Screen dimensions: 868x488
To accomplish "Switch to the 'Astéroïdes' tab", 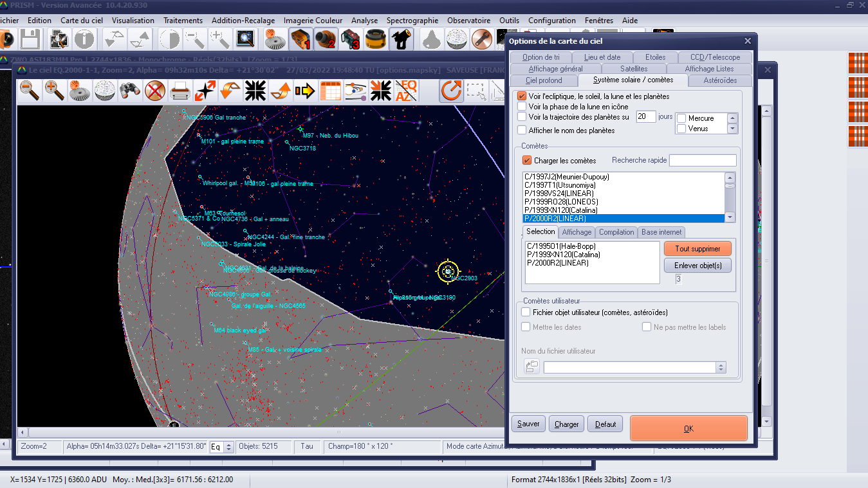I will click(721, 80).
